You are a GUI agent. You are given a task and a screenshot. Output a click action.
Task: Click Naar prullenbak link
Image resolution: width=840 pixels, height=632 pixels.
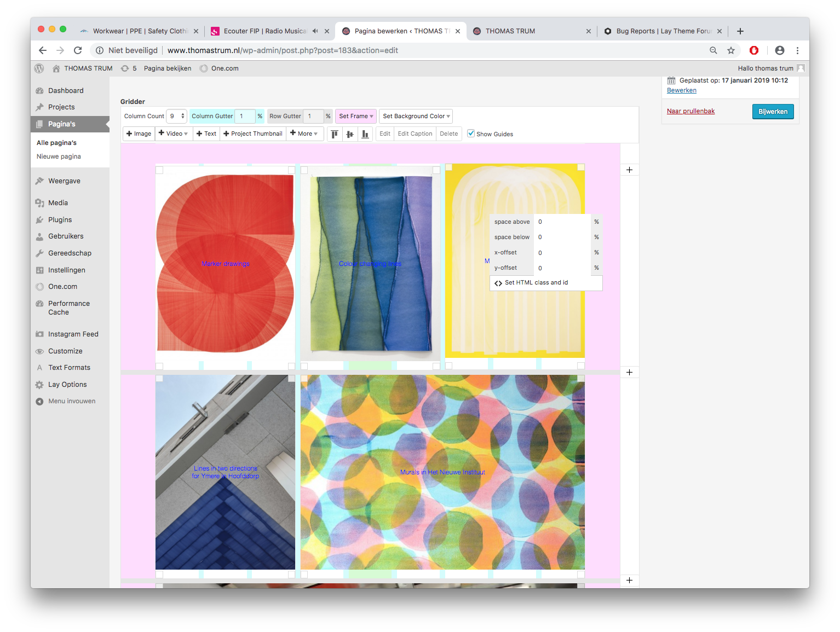pos(691,111)
